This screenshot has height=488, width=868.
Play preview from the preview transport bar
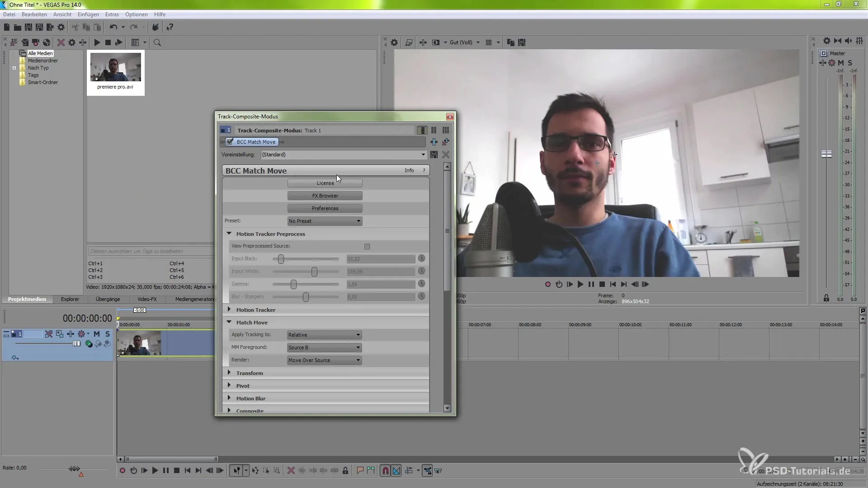pos(580,285)
